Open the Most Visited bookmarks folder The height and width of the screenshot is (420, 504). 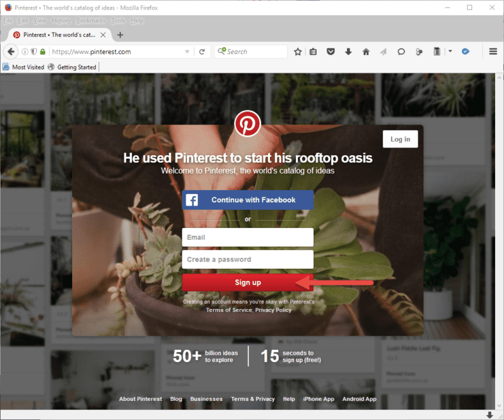pyautogui.click(x=23, y=67)
